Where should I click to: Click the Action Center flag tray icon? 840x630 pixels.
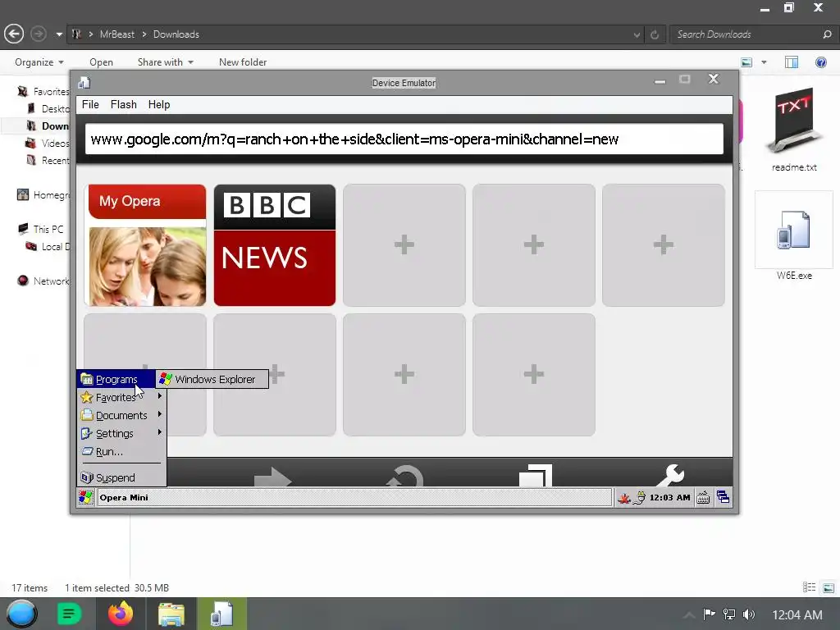[x=709, y=614]
